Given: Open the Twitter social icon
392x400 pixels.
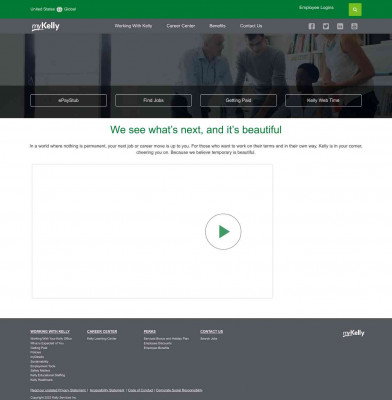Looking at the screenshot, I should coord(326,26).
